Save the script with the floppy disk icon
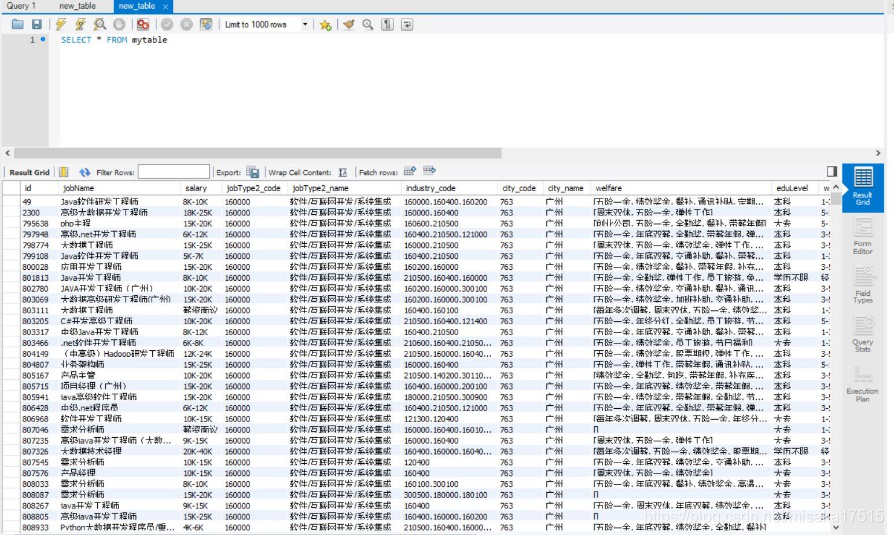The image size is (894, 535). pos(36,24)
